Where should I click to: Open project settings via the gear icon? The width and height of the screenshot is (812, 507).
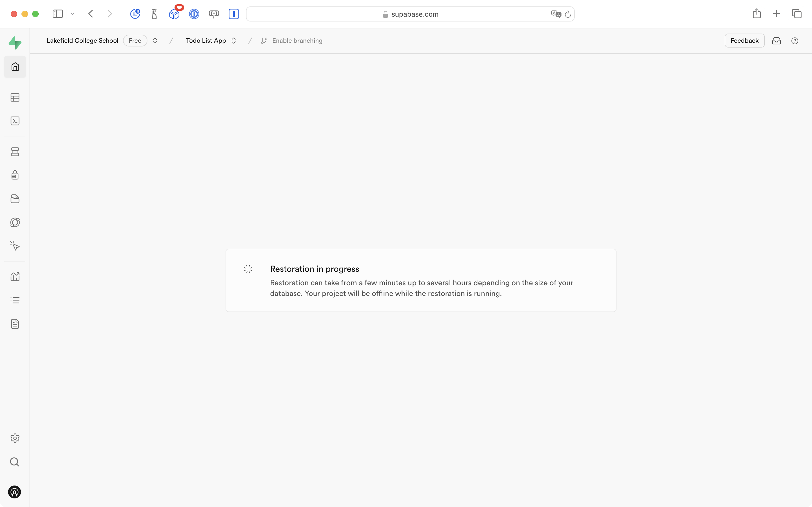15,438
